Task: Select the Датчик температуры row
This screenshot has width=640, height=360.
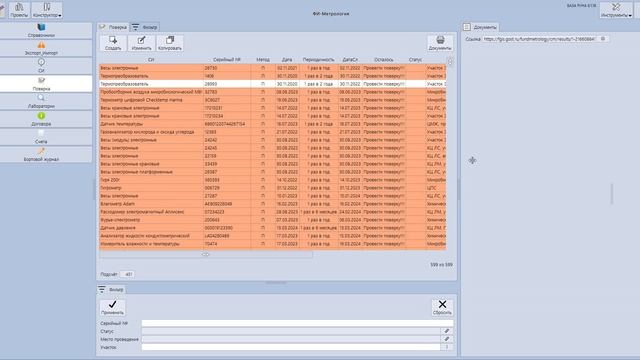Action: 273,124
